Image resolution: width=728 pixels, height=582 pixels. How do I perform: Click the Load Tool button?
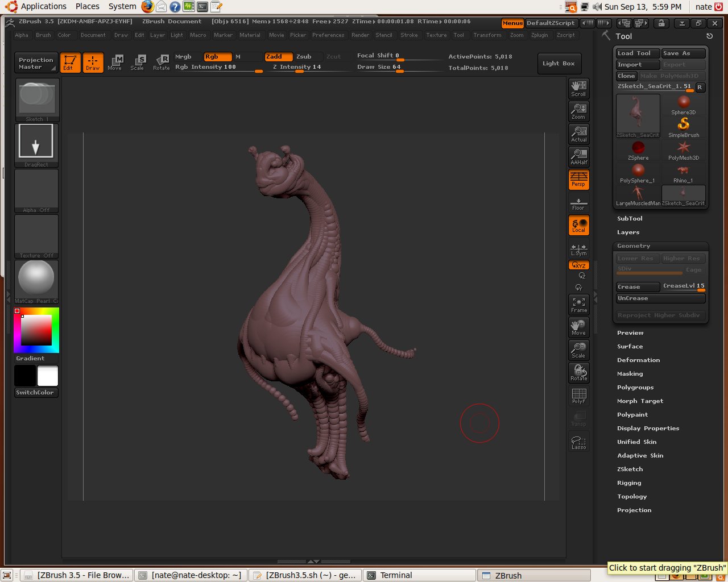637,53
